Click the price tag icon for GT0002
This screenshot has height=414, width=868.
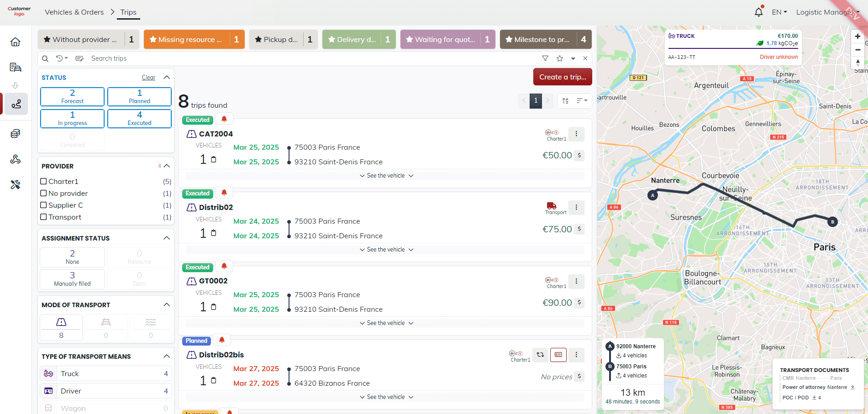(x=579, y=303)
